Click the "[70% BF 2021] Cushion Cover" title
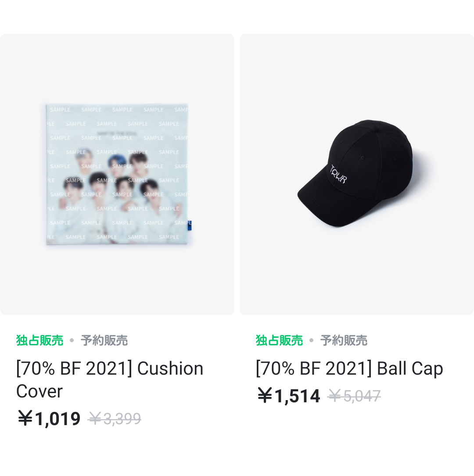The width and height of the screenshot is (474, 476). pyautogui.click(x=110, y=379)
